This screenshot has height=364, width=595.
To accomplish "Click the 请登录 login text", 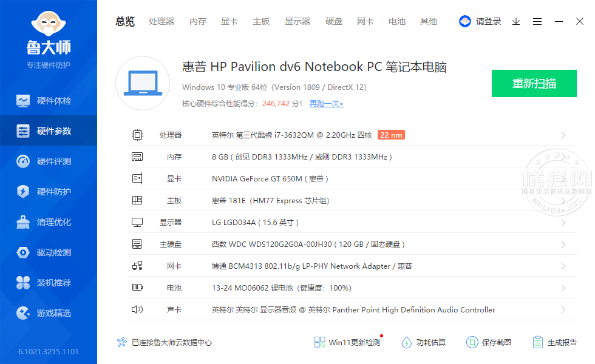I will (x=488, y=22).
